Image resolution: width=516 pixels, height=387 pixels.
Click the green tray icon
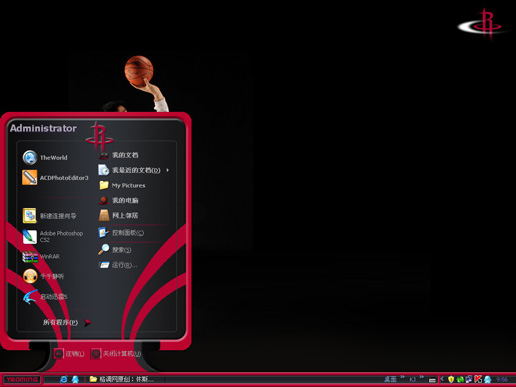point(460,379)
